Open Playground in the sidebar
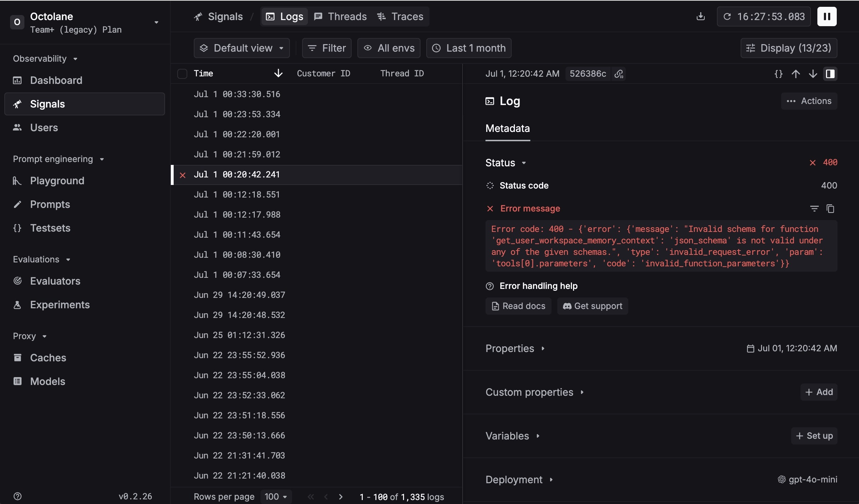The image size is (859, 504). pyautogui.click(x=57, y=181)
